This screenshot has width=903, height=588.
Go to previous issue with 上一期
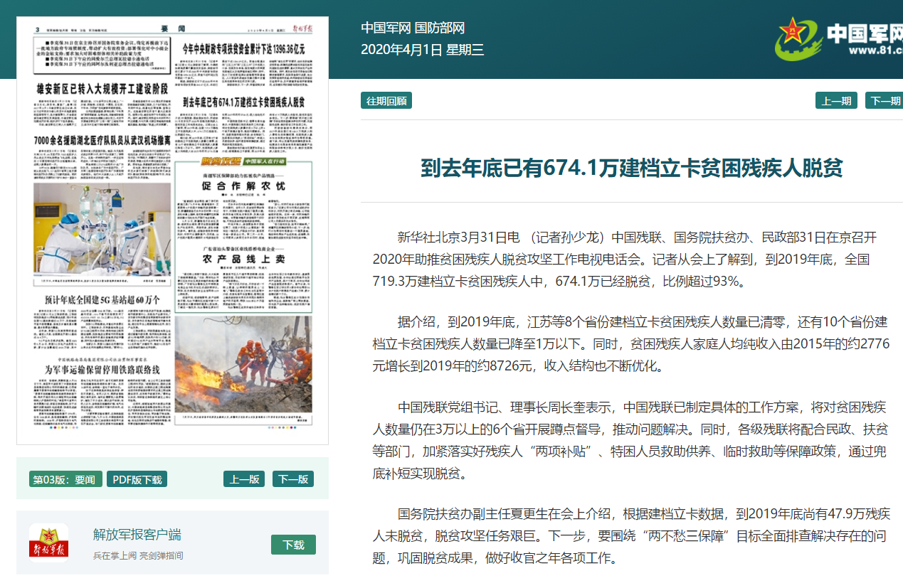(836, 101)
